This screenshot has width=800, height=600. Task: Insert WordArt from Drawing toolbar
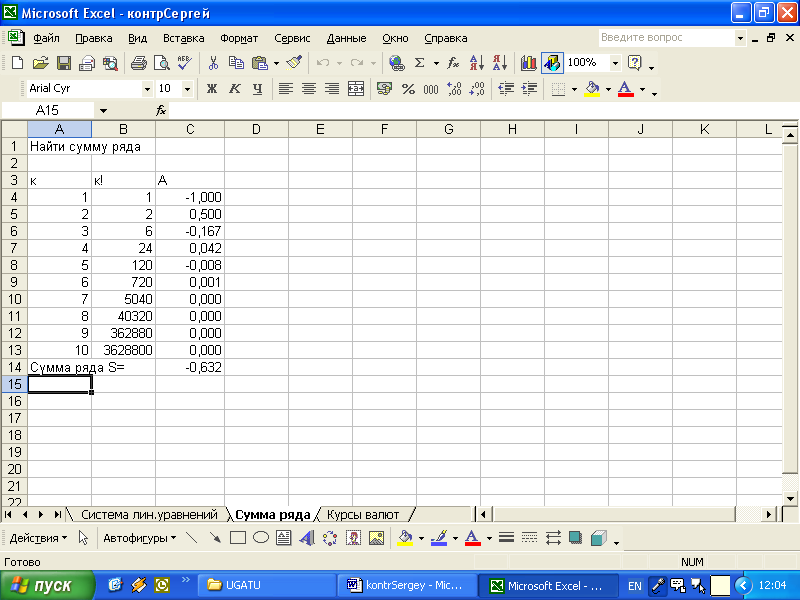click(307, 538)
